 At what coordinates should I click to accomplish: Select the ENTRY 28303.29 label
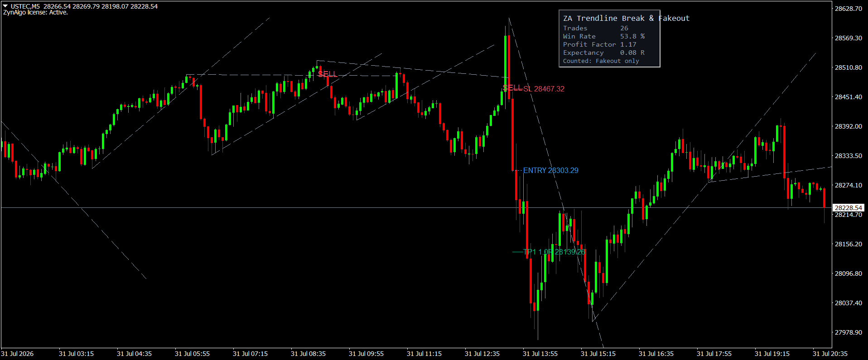click(550, 170)
